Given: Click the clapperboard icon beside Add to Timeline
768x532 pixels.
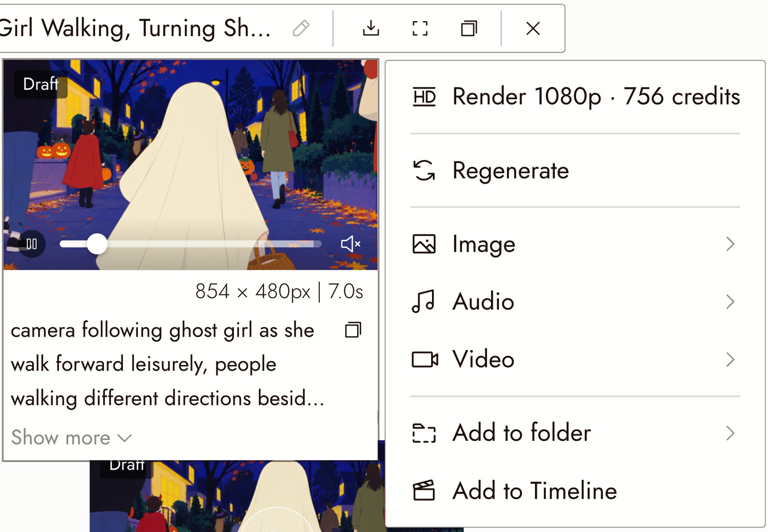Looking at the screenshot, I should click(424, 491).
